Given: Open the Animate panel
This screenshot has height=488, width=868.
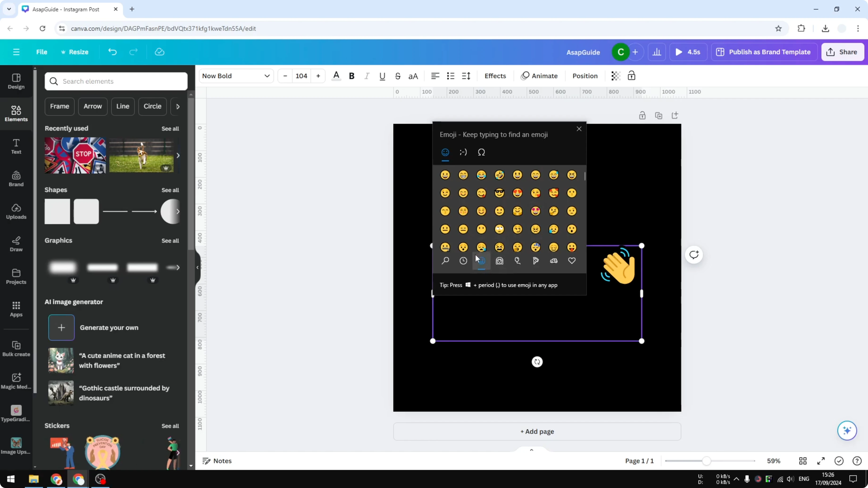Looking at the screenshot, I should (x=539, y=76).
